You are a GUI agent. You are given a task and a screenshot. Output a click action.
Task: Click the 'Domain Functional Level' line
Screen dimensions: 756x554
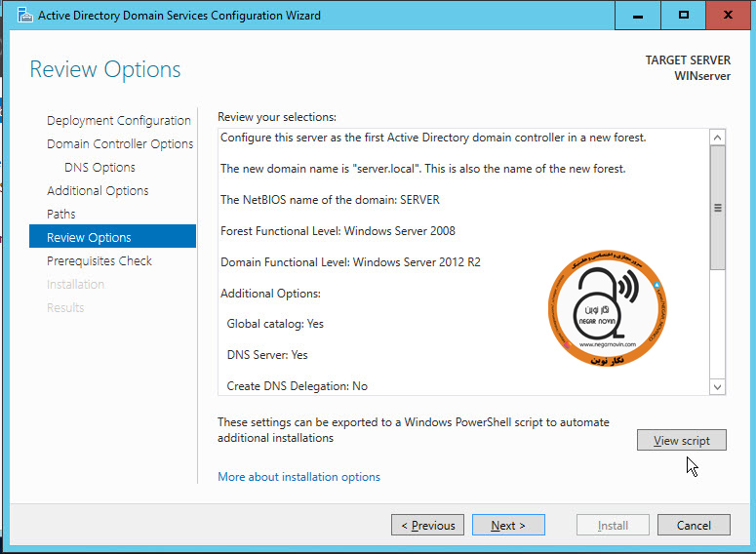point(350,262)
